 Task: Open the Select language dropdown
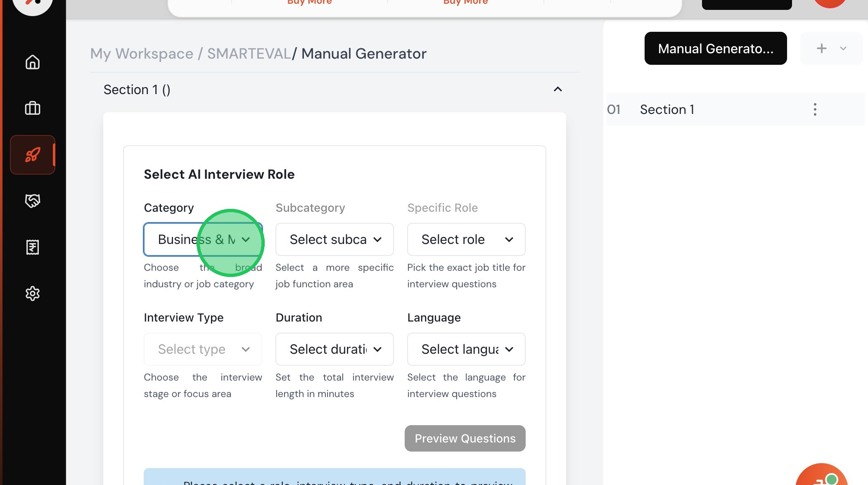click(466, 349)
